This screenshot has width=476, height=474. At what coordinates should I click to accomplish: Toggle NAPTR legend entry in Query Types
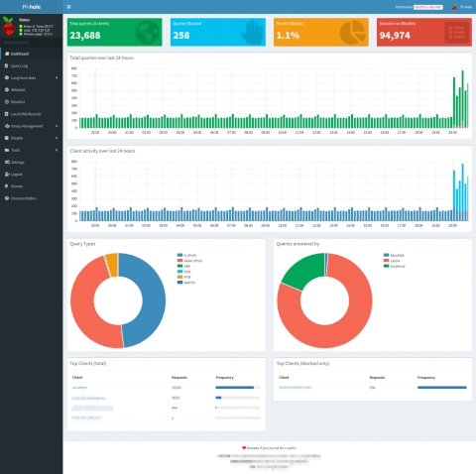tap(186, 283)
